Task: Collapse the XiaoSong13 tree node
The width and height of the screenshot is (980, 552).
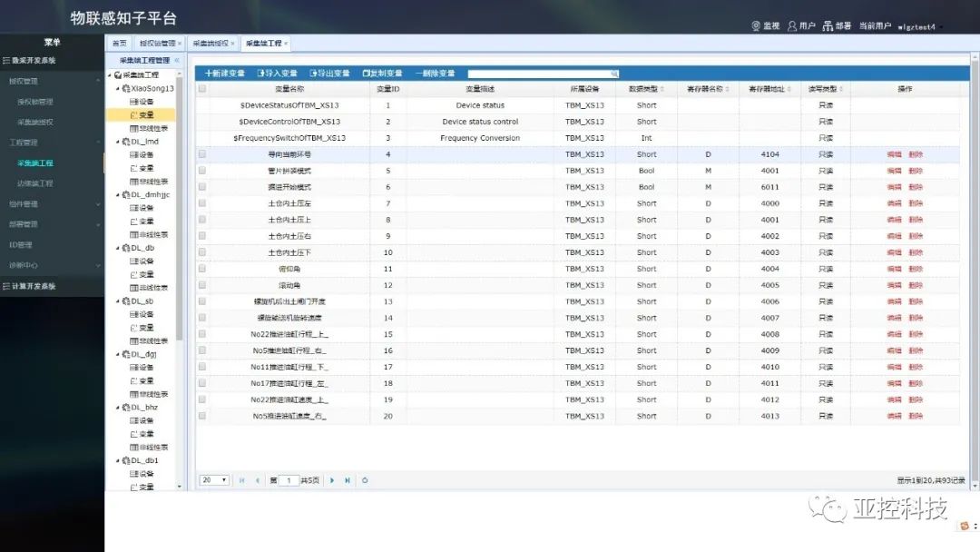Action: (117, 89)
